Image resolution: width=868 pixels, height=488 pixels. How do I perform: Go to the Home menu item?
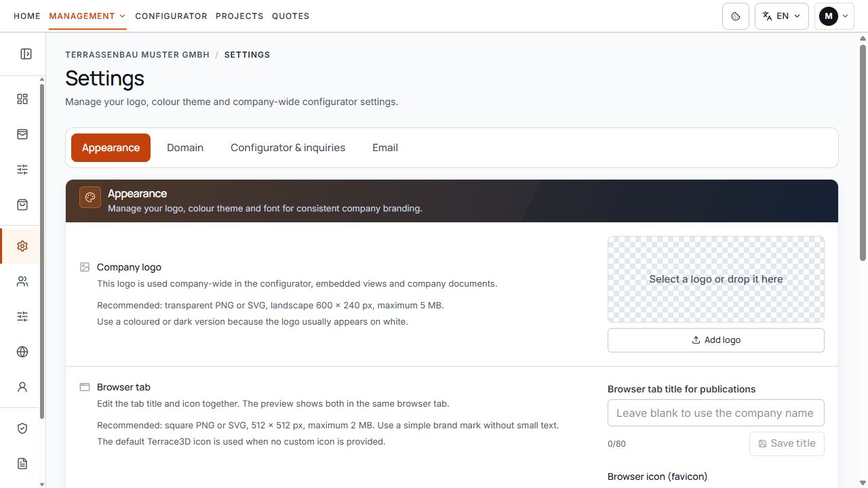click(x=27, y=16)
